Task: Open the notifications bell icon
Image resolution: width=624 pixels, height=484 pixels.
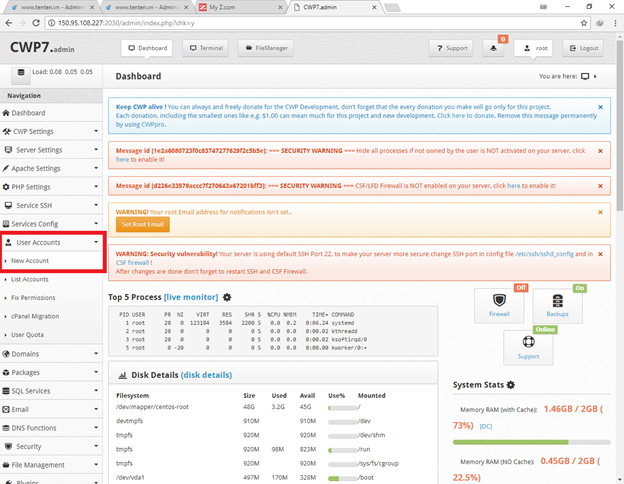Action: point(493,48)
